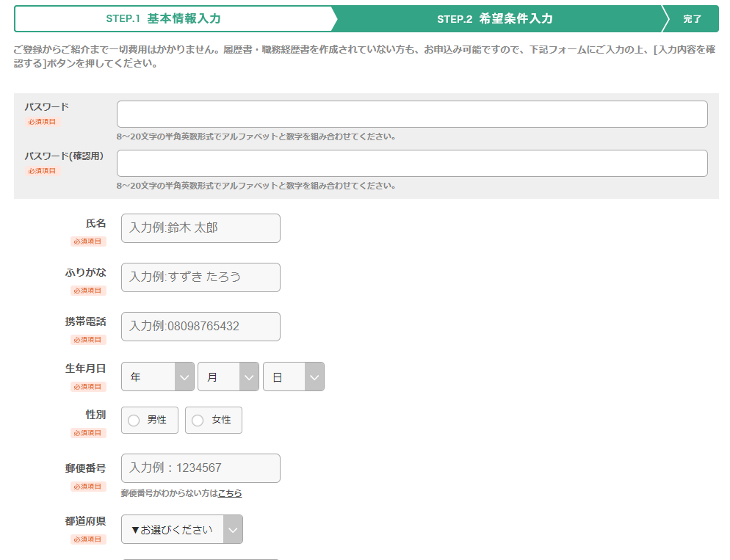Click the 都道府県 dropdown chevron icon
The width and height of the screenshot is (730, 560).
232,529
